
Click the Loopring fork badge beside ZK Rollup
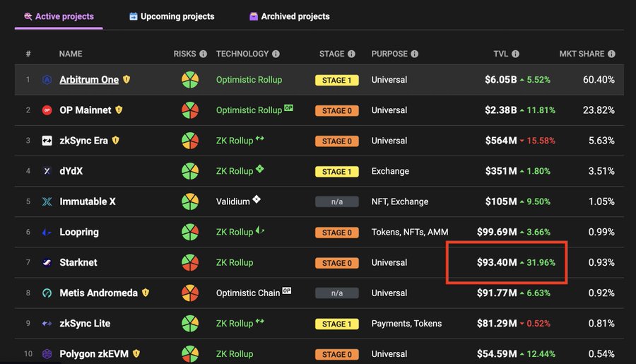[x=259, y=230]
